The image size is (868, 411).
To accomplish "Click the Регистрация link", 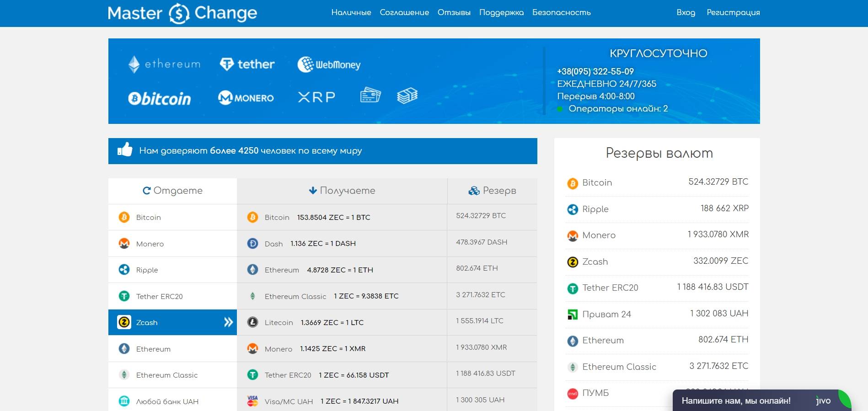I will 733,12.
